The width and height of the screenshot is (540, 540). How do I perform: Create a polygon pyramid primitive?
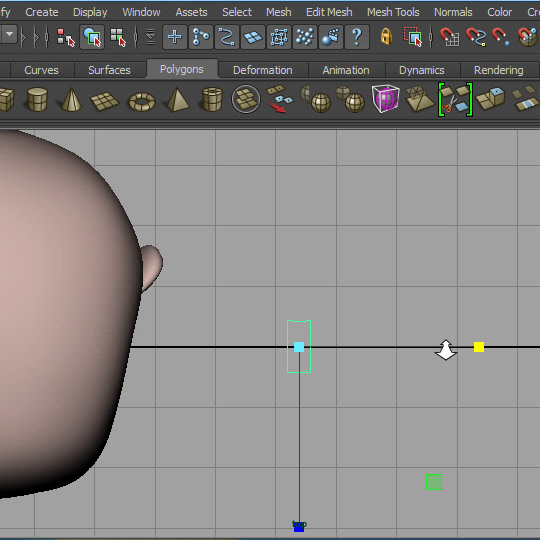pyautogui.click(x=178, y=100)
